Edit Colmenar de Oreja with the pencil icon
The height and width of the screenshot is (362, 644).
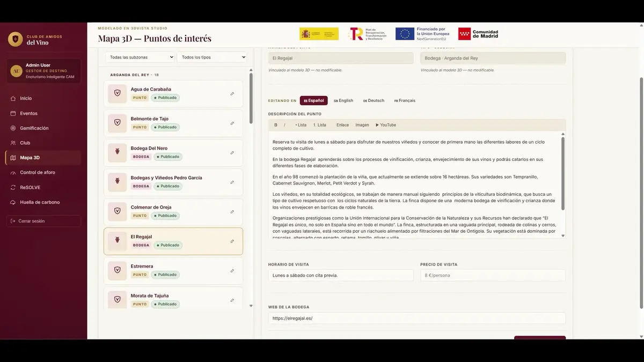tap(232, 212)
